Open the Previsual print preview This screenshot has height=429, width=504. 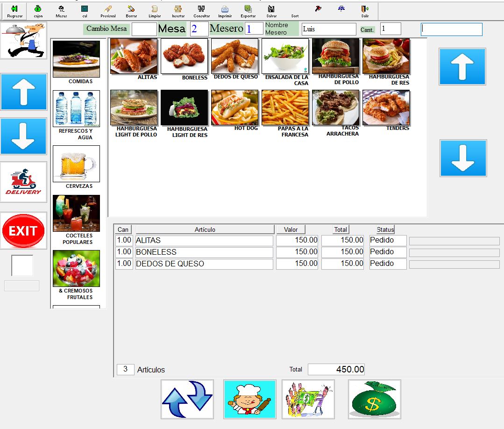(108, 11)
